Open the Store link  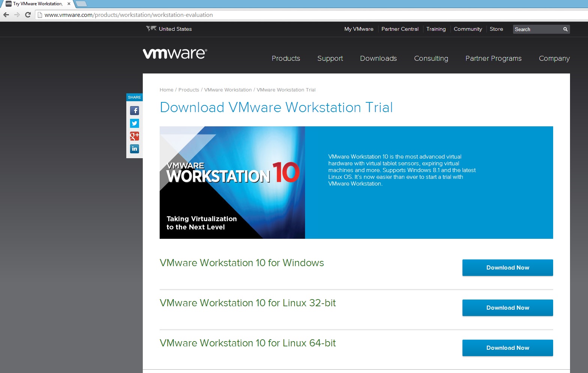[497, 29]
